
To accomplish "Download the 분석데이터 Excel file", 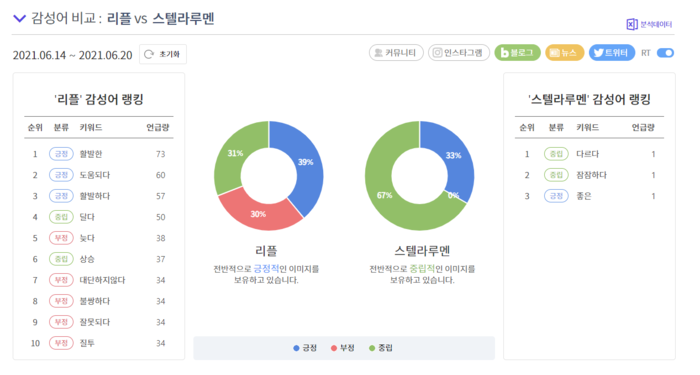I will point(649,24).
